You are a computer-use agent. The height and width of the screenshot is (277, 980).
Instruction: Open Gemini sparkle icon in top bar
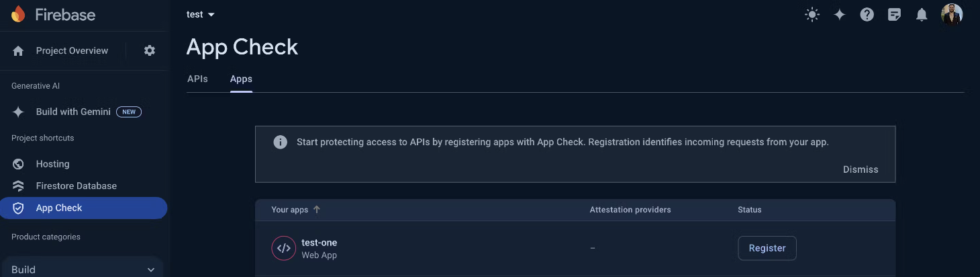pos(840,14)
